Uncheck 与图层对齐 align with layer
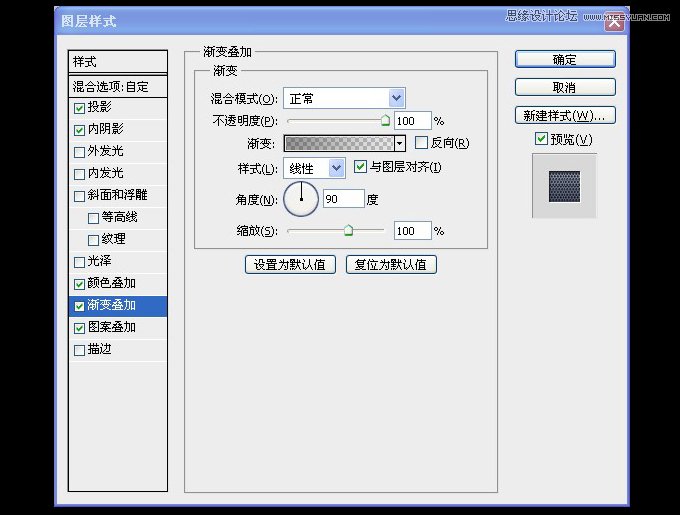 (360, 166)
